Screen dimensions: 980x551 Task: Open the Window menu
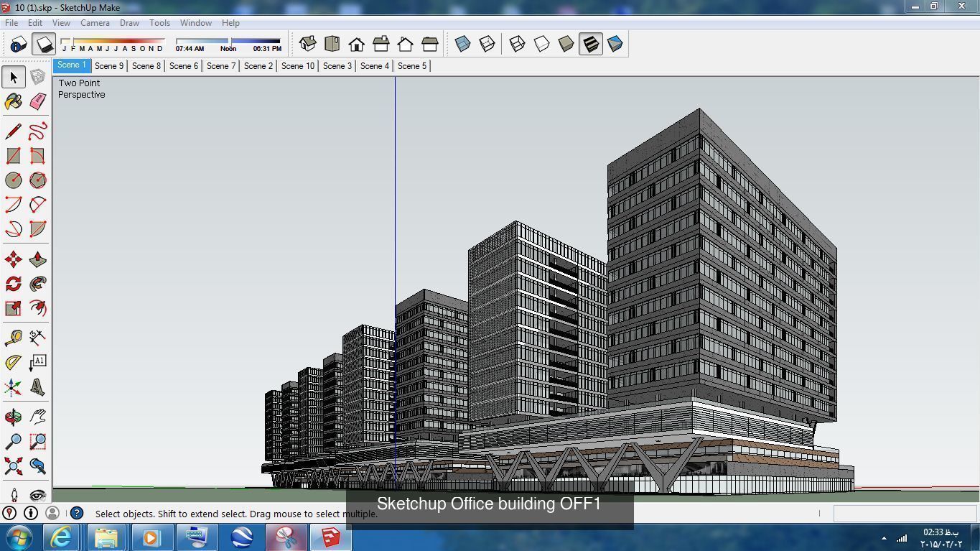click(195, 23)
